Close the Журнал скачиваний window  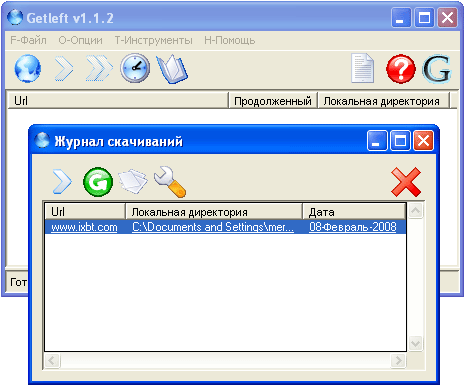423,141
